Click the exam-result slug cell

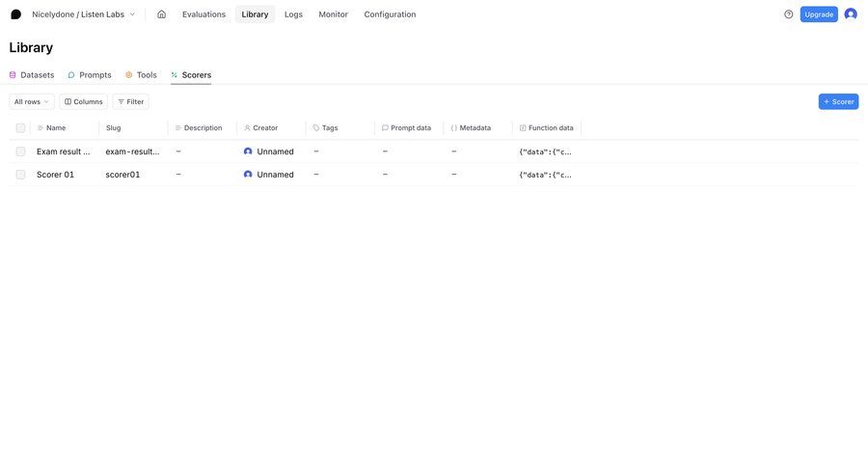point(132,151)
